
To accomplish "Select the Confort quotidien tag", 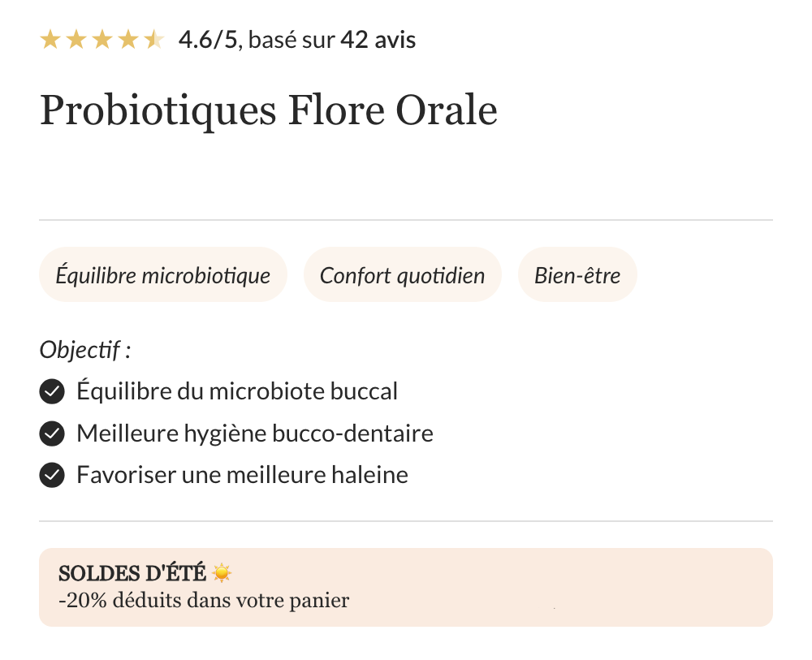I will coord(402,275).
